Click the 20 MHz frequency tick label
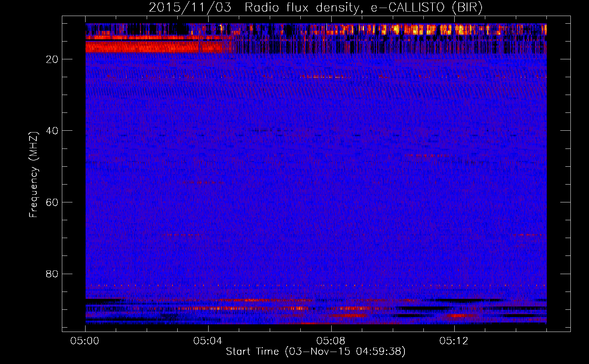 click(x=52, y=59)
